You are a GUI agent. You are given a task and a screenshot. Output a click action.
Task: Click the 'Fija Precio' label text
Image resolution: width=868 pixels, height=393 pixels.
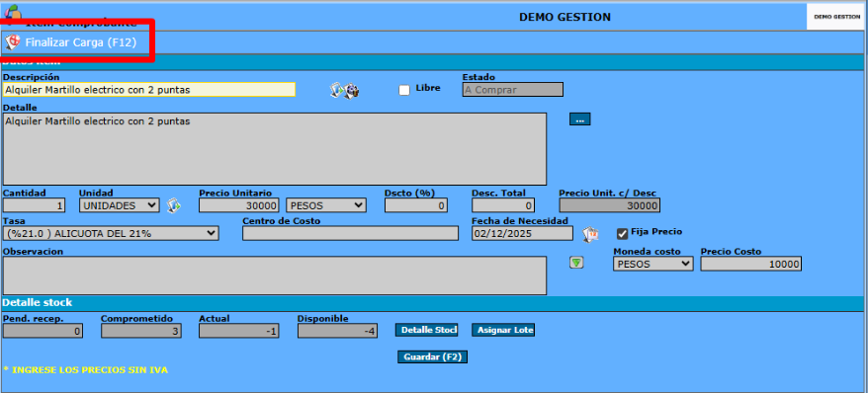pyautogui.click(x=656, y=231)
